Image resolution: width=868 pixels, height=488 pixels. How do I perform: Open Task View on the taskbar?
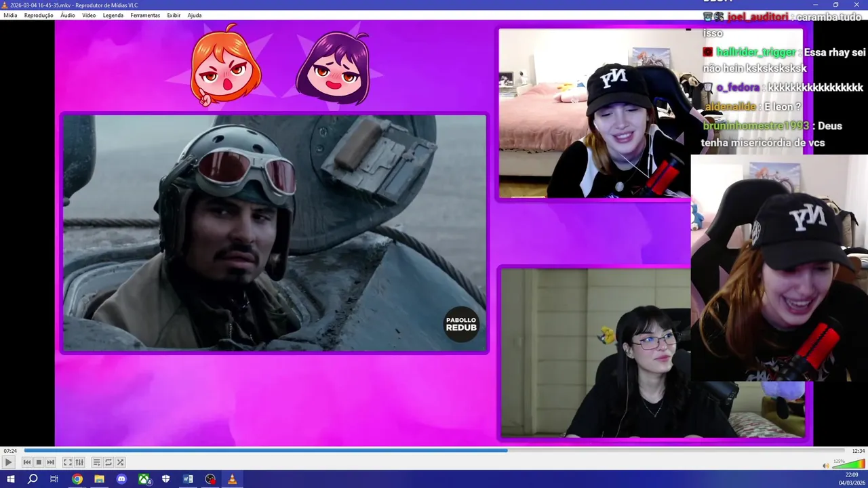point(54,479)
